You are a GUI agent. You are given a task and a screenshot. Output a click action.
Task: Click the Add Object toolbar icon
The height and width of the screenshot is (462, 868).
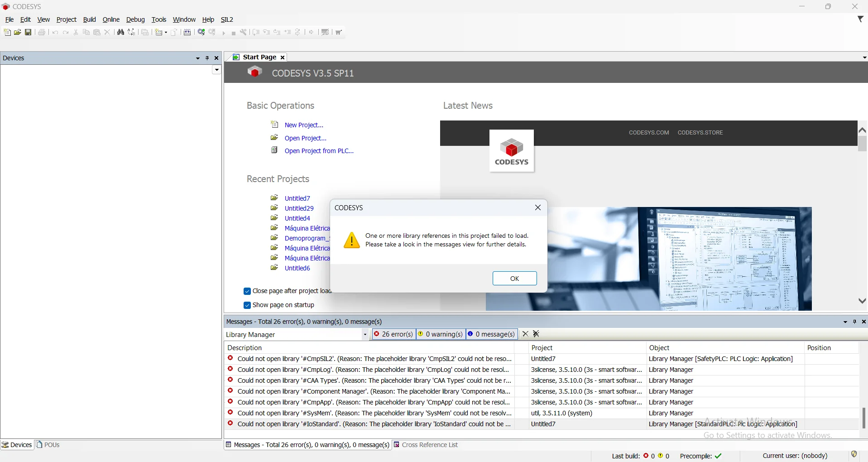coord(159,32)
